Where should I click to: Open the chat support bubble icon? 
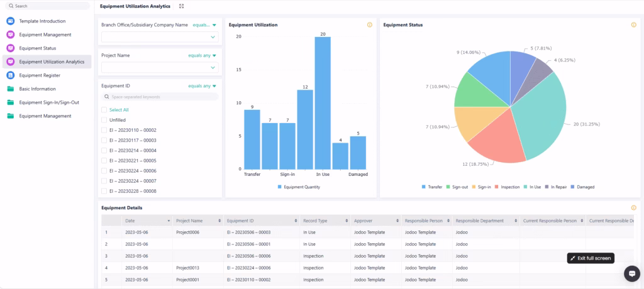pos(631,273)
